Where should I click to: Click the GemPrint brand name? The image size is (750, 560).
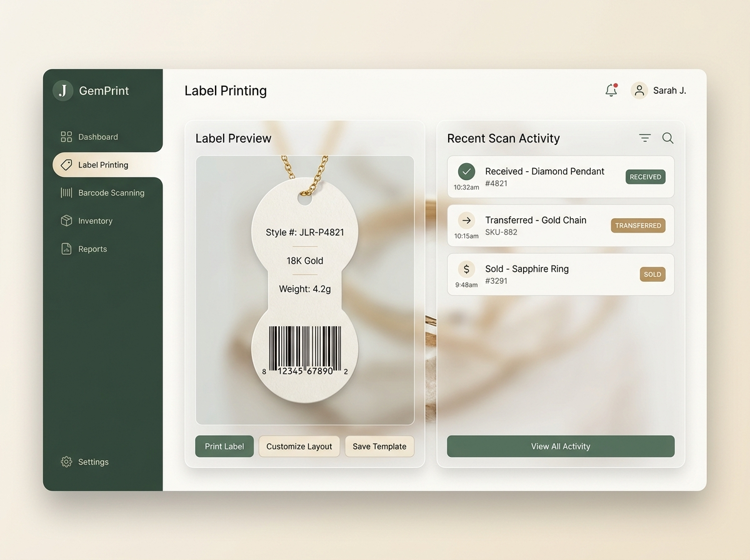[x=104, y=91]
